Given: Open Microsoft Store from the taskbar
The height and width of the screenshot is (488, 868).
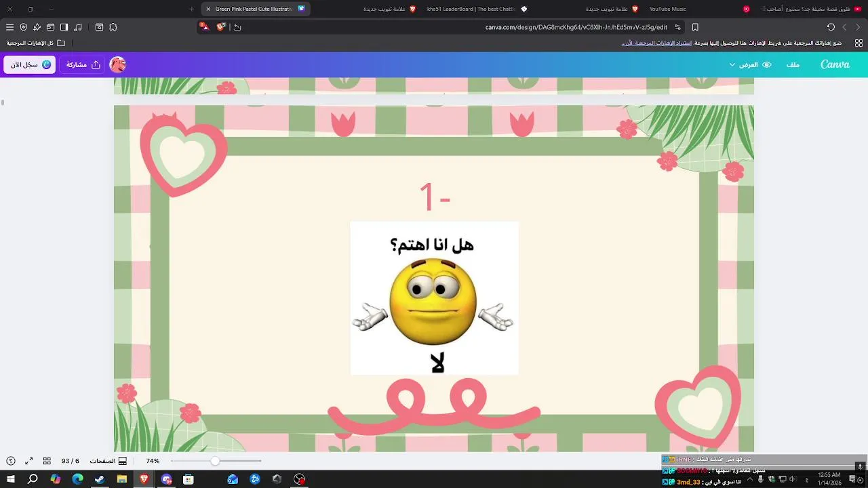Looking at the screenshot, I should point(189,479).
